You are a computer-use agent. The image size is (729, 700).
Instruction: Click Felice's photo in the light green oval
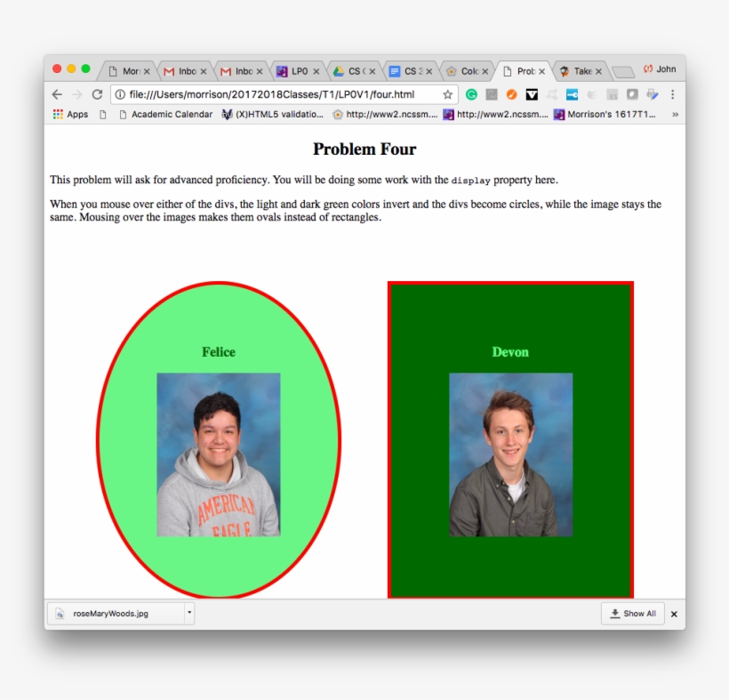(219, 455)
